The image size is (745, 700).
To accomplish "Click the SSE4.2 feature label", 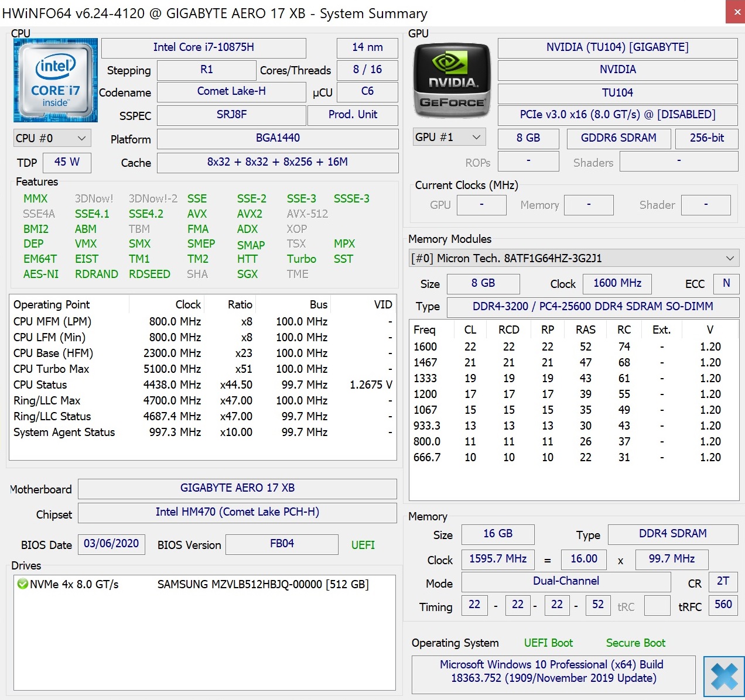I will coord(146,214).
